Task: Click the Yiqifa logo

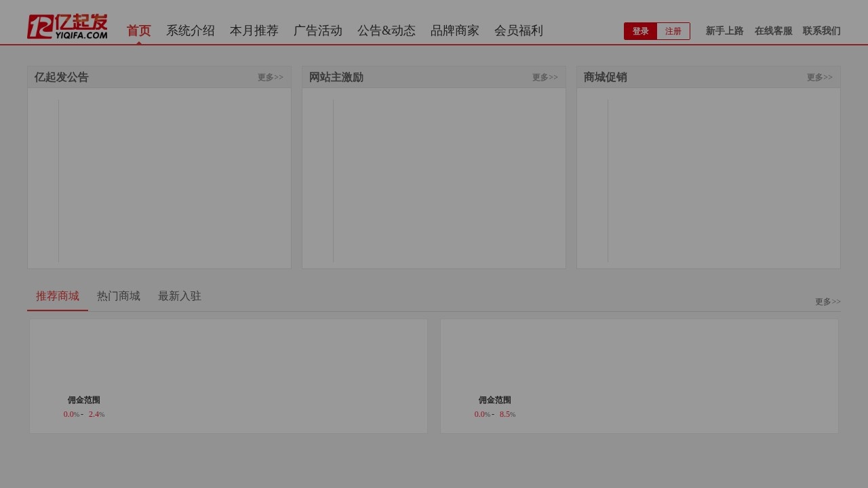Action: coord(67,27)
